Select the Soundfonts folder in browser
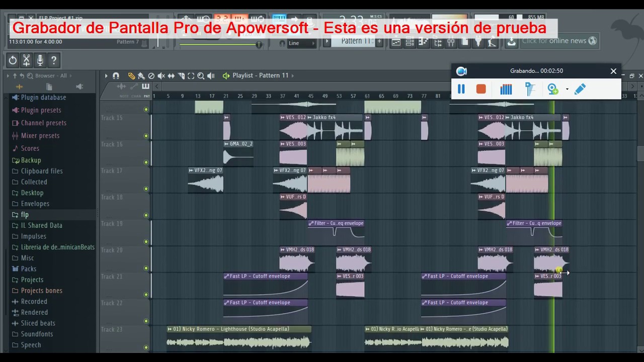 (x=37, y=334)
